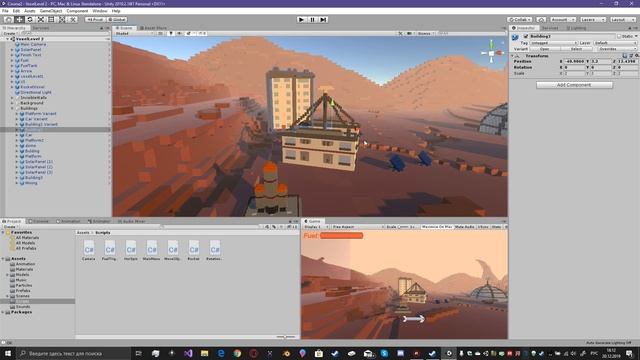640x360 pixels.
Task: Select the FuelTrig C# script
Action: (109, 250)
